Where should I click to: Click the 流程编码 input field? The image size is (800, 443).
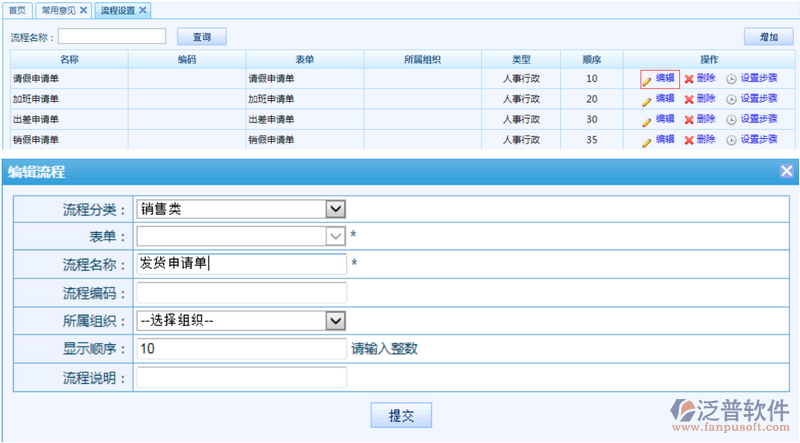point(241,293)
